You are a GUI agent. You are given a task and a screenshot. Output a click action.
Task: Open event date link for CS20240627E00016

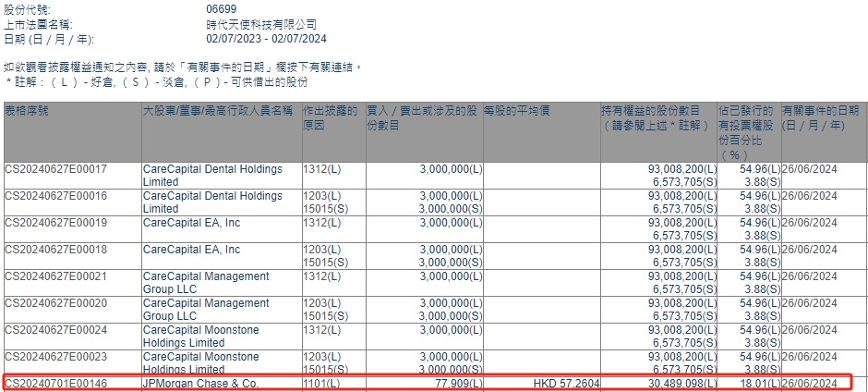pyautogui.click(x=810, y=196)
